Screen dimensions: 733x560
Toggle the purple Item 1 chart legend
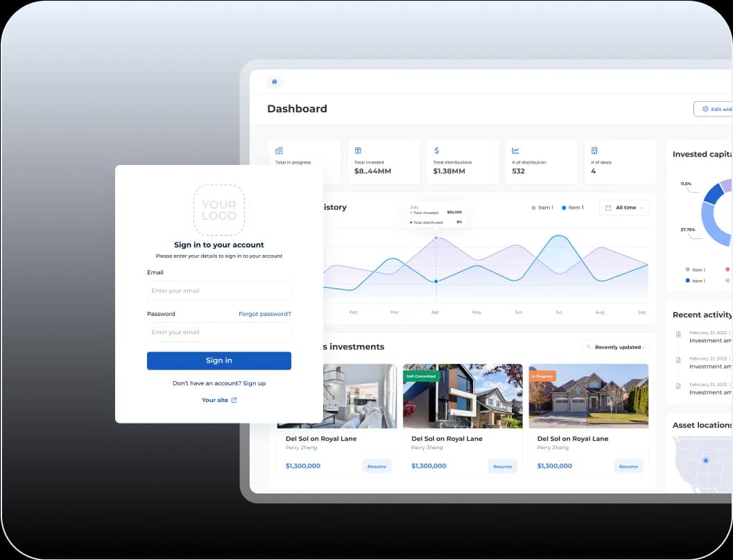(x=542, y=208)
